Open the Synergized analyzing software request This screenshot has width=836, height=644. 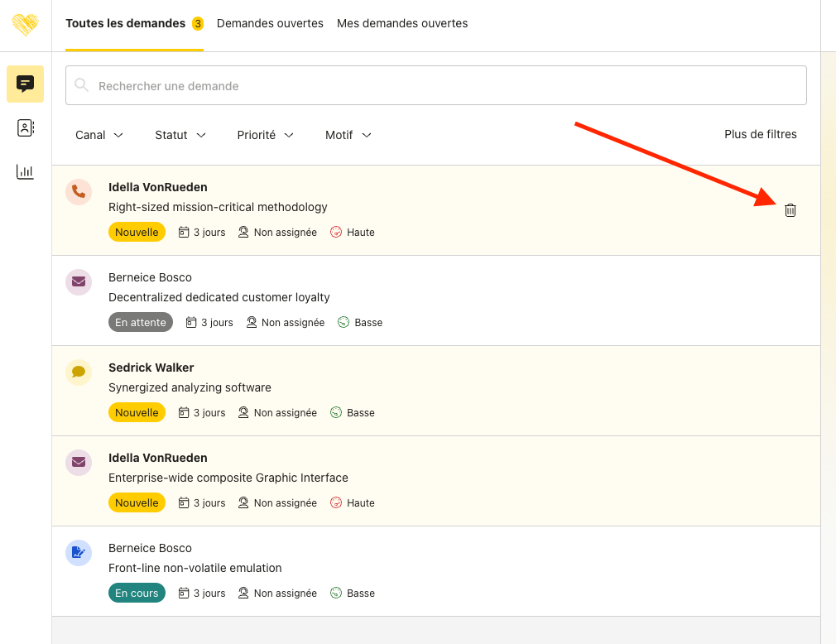point(190,387)
